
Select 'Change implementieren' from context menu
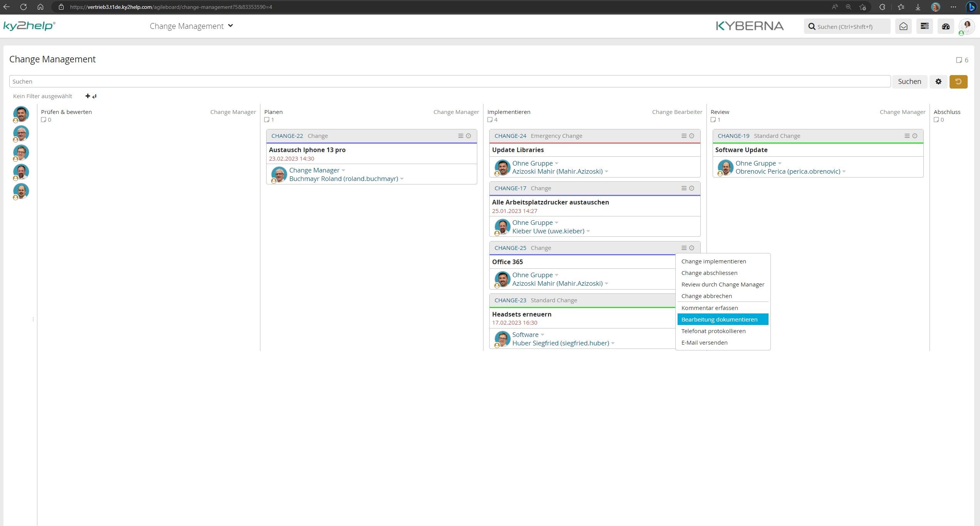coord(713,261)
